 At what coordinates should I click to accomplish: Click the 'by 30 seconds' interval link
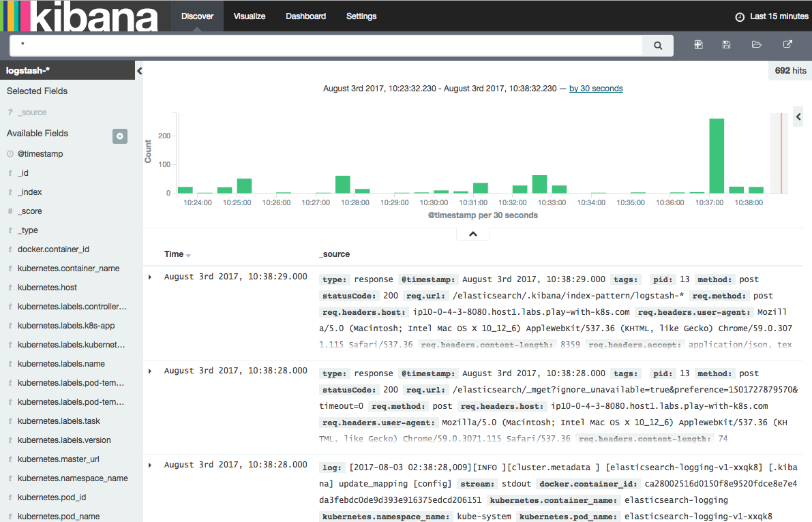595,89
